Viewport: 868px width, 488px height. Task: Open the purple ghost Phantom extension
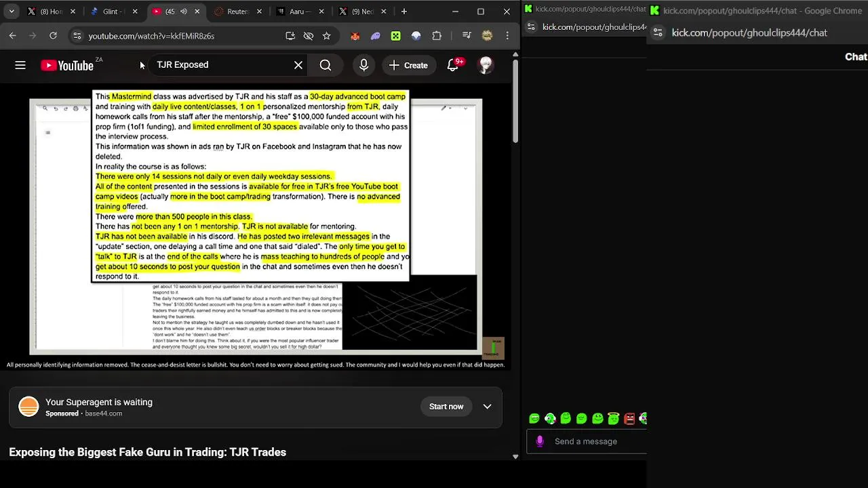[x=375, y=36]
